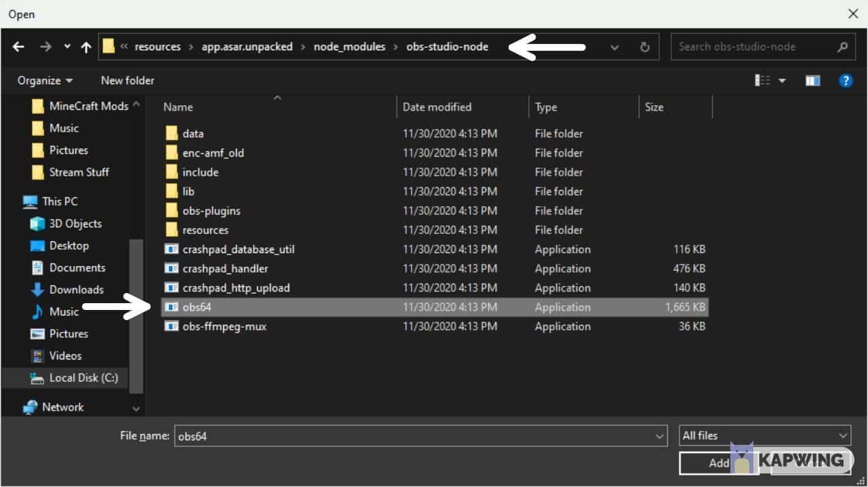868x487 pixels.
Task: Open 3D Objects in the navigation pane
Action: tap(66, 224)
